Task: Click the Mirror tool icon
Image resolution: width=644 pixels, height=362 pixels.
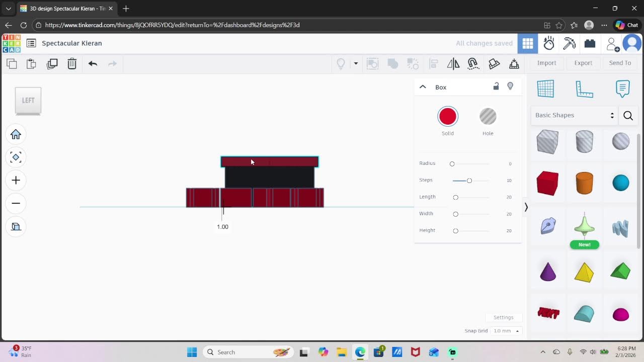Action: (453, 63)
